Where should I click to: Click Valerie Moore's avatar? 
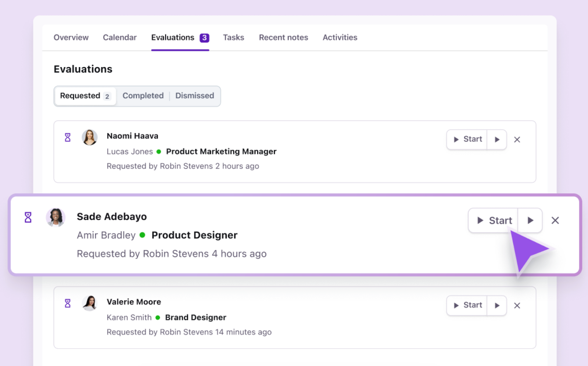tap(89, 303)
